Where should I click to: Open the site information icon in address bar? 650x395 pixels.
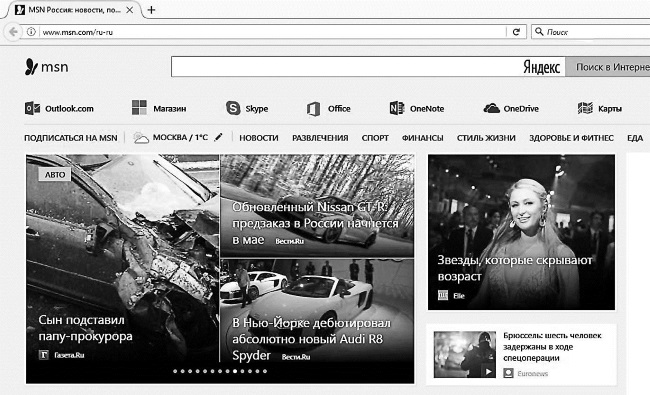click(31, 32)
